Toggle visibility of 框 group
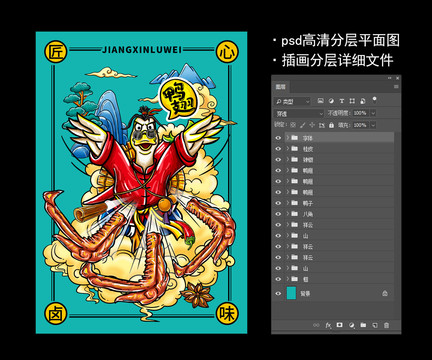 coord(278,279)
